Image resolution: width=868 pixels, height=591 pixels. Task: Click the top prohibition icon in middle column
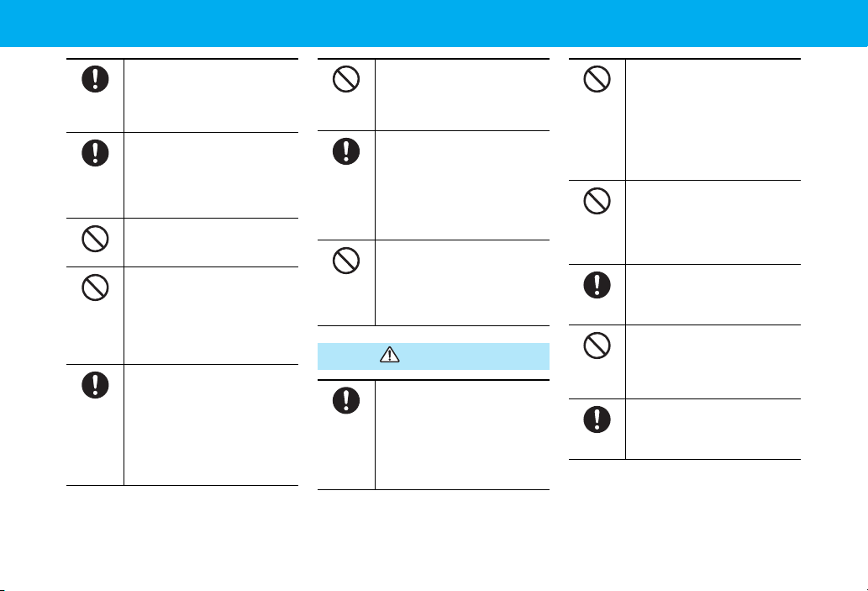click(x=346, y=79)
